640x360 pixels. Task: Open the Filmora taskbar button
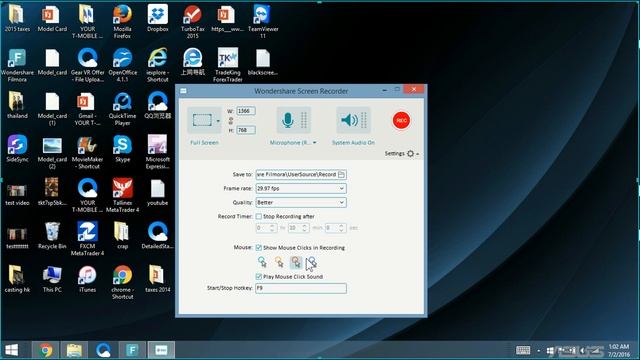(x=132, y=350)
